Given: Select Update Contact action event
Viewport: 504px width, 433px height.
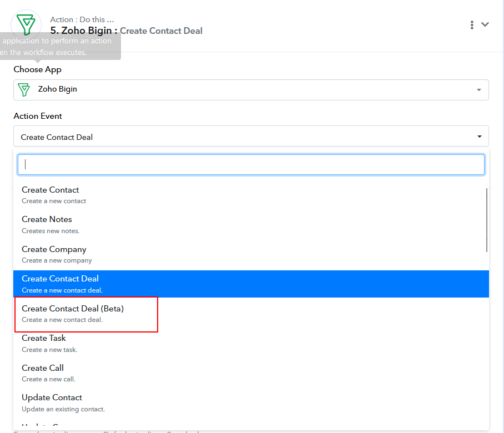Looking at the screenshot, I should click(52, 402).
